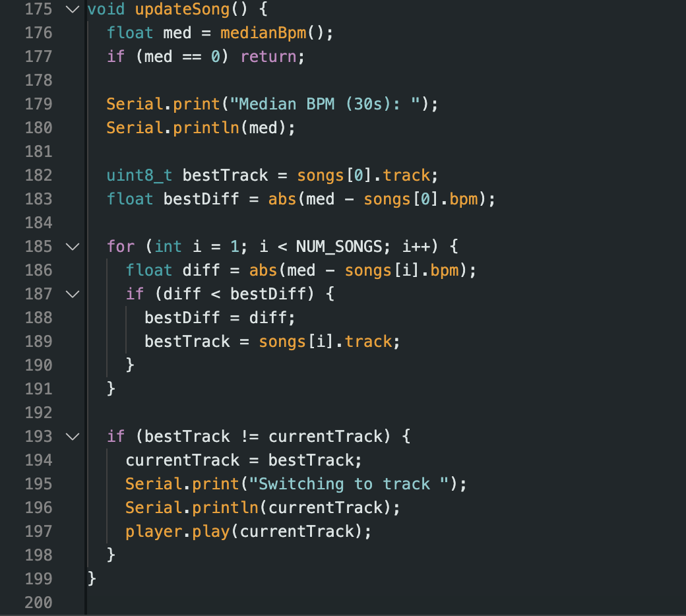Viewport: 686px width, 616px height.
Task: Select line number 197 in the gutter
Action: pyautogui.click(x=38, y=532)
